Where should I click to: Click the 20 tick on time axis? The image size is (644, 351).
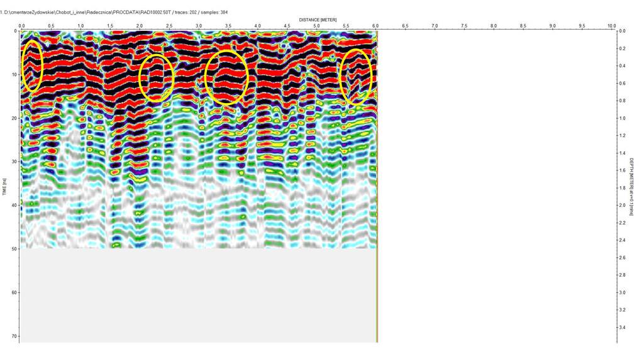point(14,118)
